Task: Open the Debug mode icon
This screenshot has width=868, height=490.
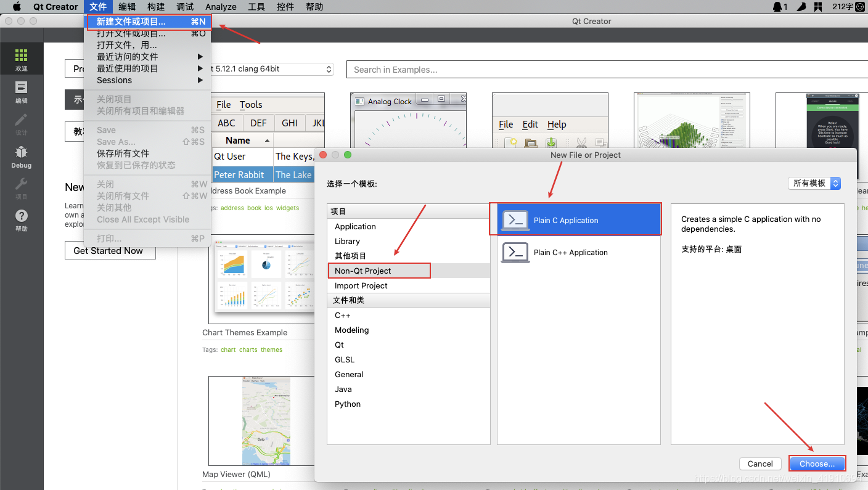Action: (22, 157)
